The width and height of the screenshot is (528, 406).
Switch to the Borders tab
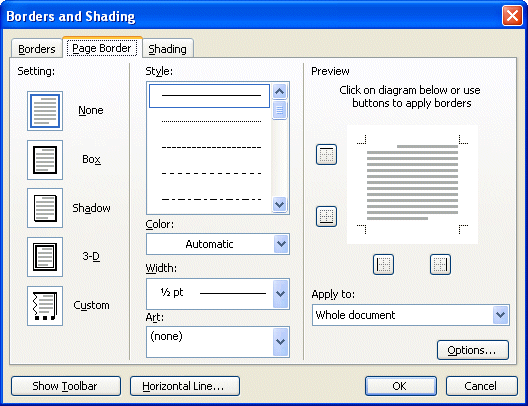point(37,49)
